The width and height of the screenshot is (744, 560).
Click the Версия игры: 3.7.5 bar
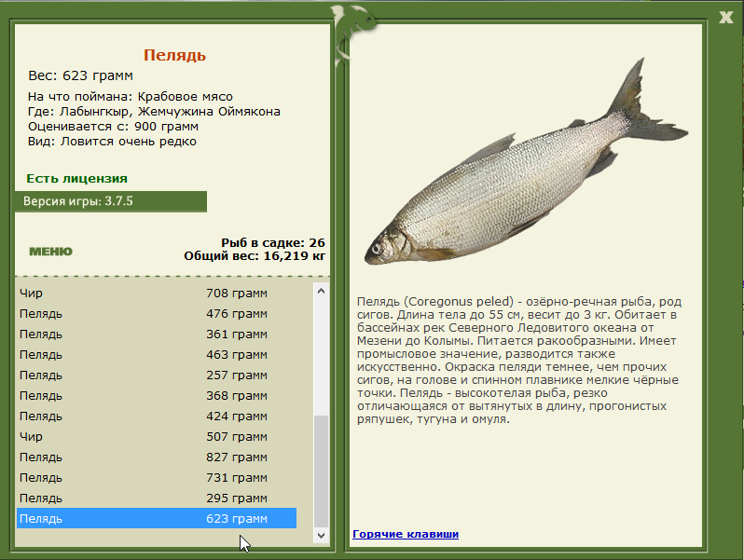click(x=111, y=201)
